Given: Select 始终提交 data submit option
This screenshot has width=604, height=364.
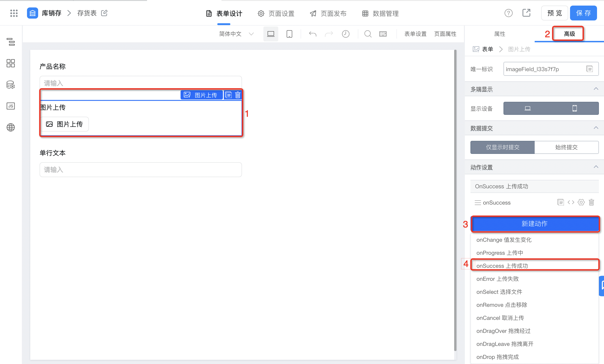Looking at the screenshot, I should coord(566,147).
